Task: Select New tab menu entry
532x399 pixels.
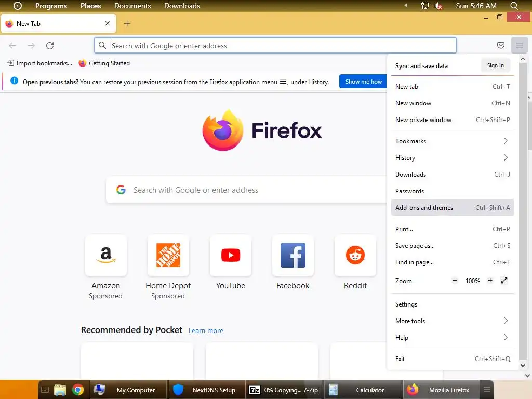Action: (x=453, y=87)
